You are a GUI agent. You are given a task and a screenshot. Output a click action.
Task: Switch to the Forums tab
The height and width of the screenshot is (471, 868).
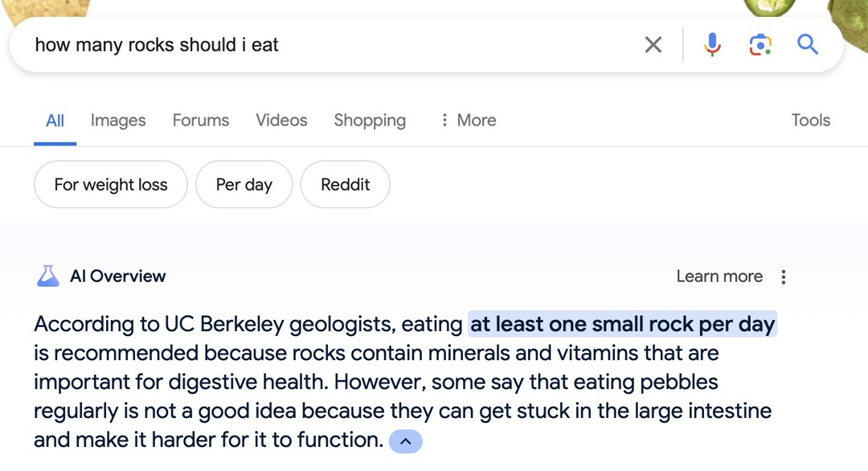click(x=201, y=121)
